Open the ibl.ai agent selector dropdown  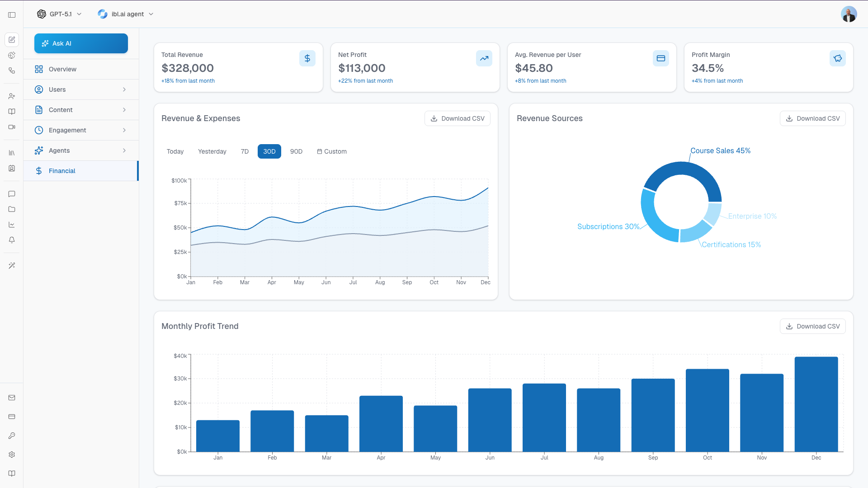click(x=126, y=14)
